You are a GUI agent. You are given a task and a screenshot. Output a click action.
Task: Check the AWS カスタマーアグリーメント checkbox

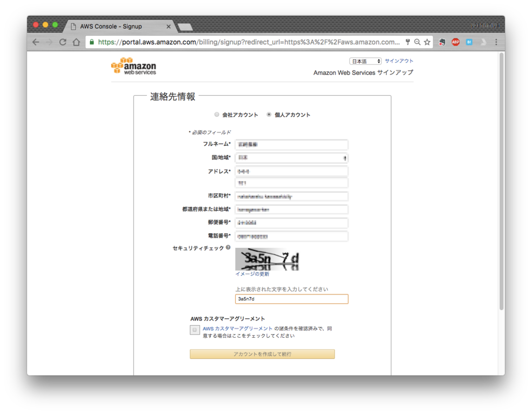[x=195, y=329]
